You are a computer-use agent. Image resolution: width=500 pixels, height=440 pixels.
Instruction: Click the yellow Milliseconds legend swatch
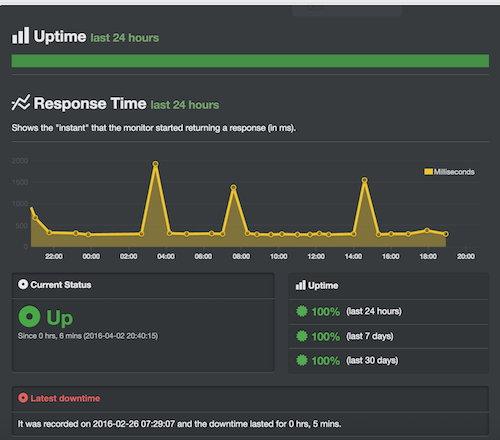pyautogui.click(x=428, y=172)
